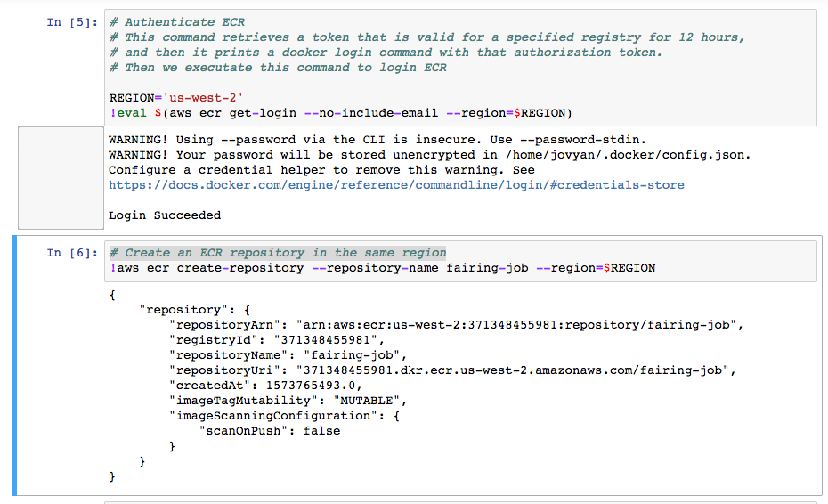Click the imageScanningConfiguration key
Image resolution: width=828 pixels, height=504 pixels.
[x=276, y=416]
